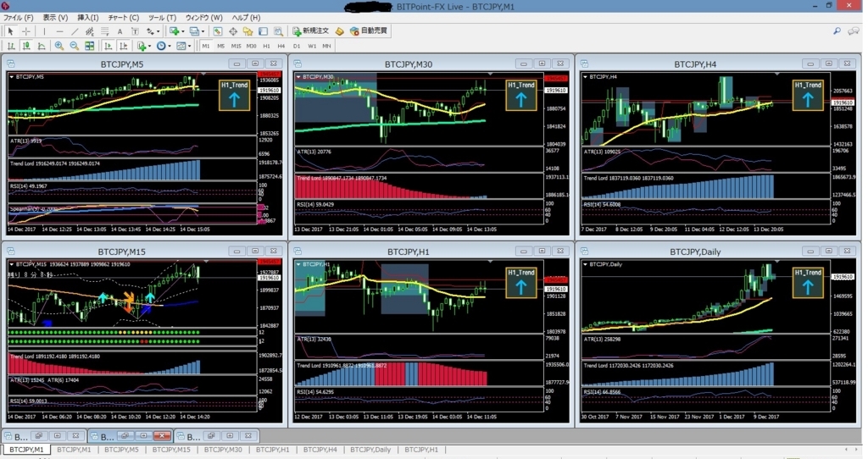Switch to candlestick chart display

[26, 46]
